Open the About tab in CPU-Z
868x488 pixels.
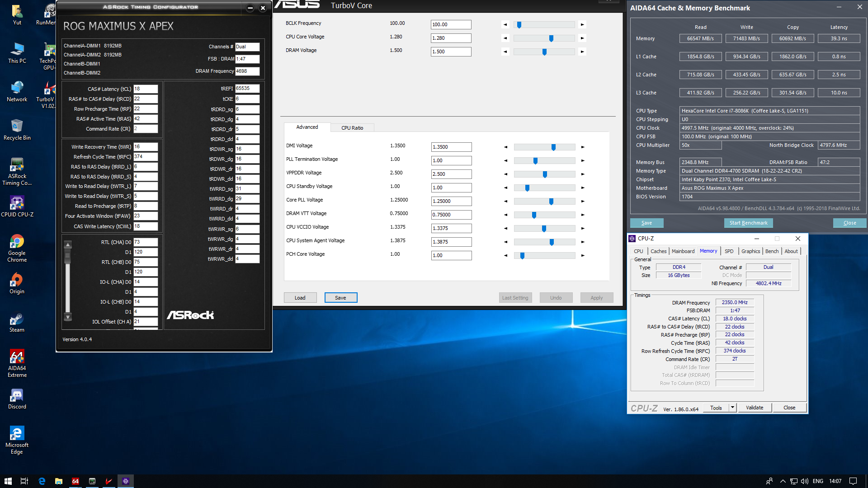pyautogui.click(x=791, y=251)
